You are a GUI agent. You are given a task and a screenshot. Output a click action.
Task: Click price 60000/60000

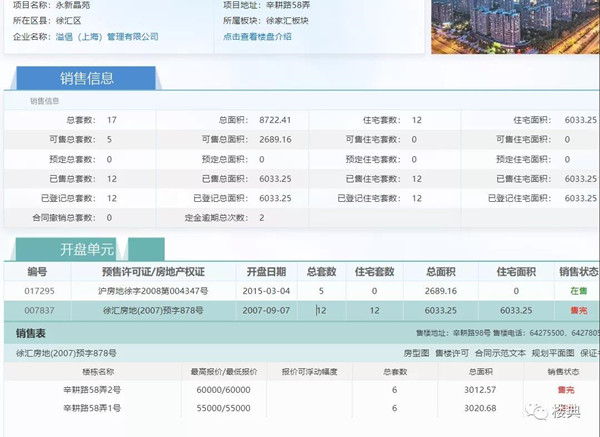pyautogui.click(x=223, y=390)
